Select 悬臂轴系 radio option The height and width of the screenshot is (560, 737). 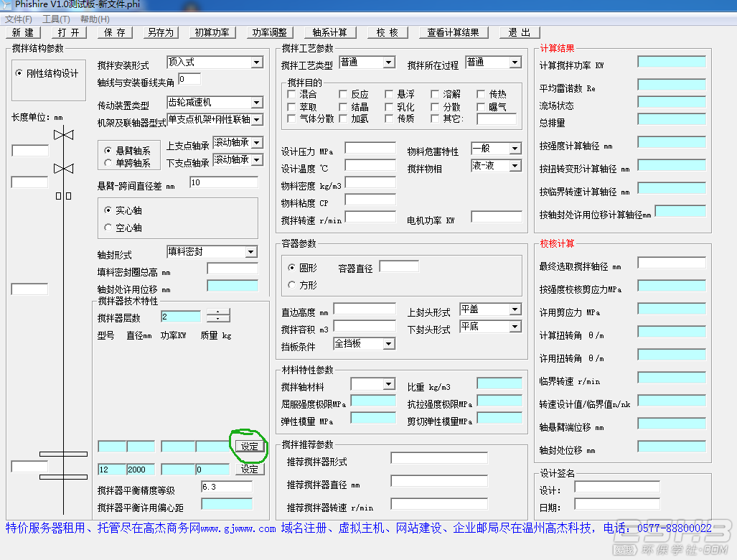tap(127, 151)
